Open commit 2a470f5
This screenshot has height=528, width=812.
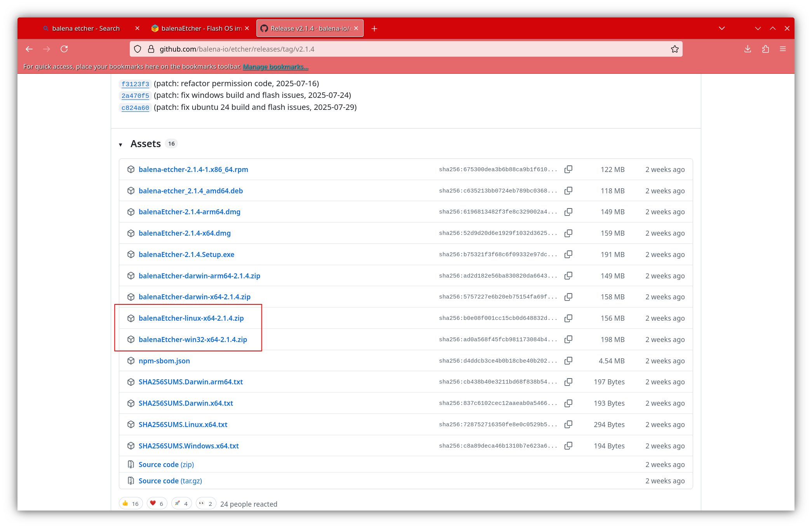point(135,96)
